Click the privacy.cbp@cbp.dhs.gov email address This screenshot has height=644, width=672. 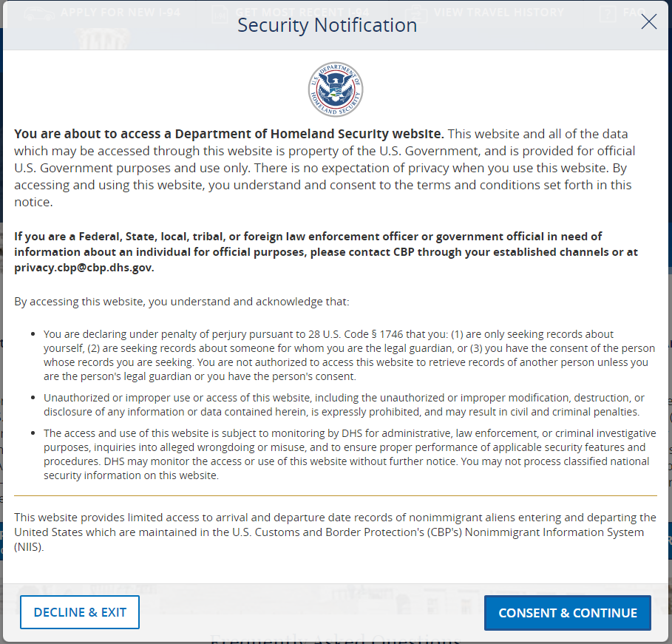tap(84, 268)
